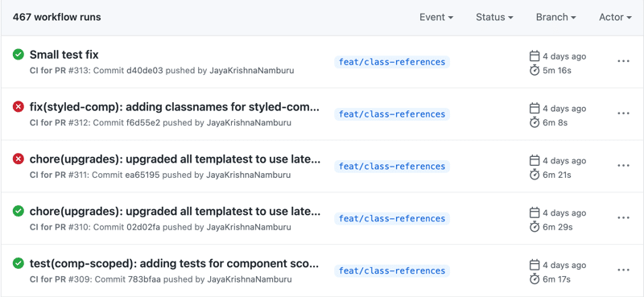Click green success icon for test(comp-scoped) run
The height and width of the screenshot is (297, 644).
coord(18,263)
